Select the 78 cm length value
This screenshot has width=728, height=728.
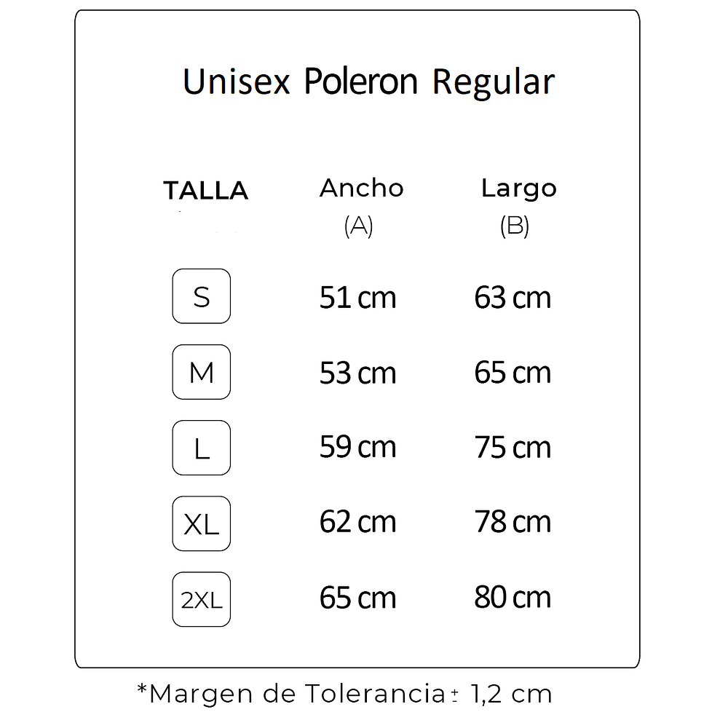(x=513, y=523)
